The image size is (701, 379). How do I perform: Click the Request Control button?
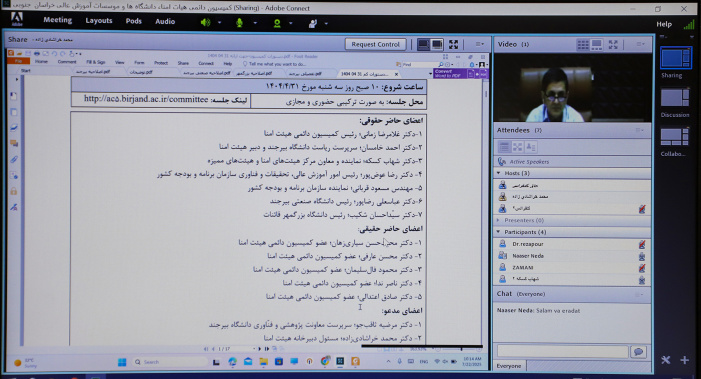[376, 44]
